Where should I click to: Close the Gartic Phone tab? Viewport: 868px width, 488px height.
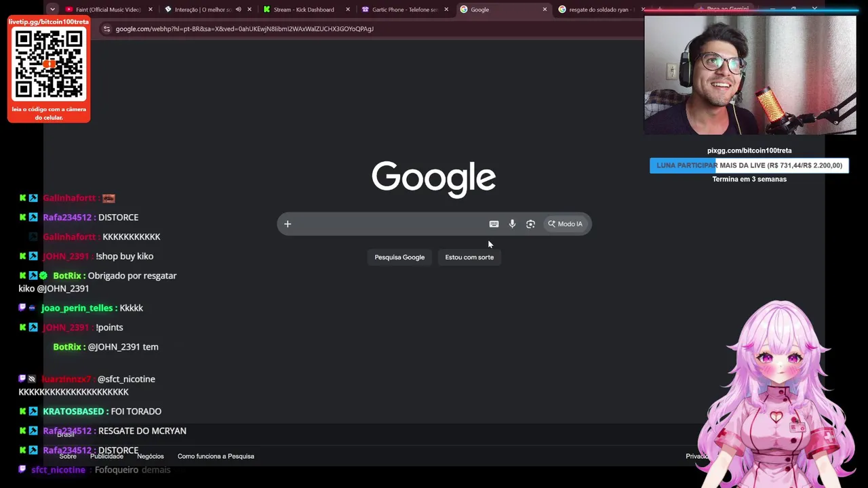(x=446, y=9)
